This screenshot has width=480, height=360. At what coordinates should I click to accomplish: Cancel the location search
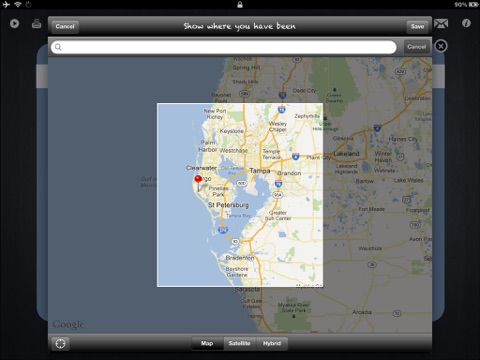pos(417,47)
